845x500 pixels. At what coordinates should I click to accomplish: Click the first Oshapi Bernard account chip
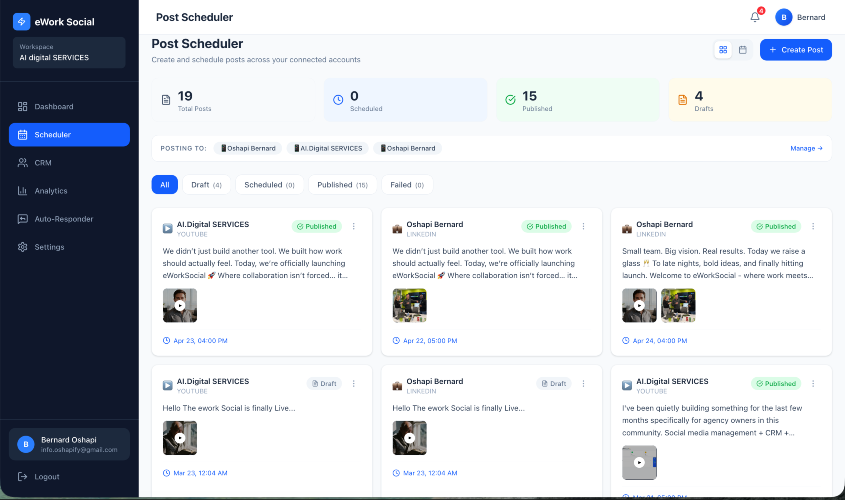tap(248, 148)
